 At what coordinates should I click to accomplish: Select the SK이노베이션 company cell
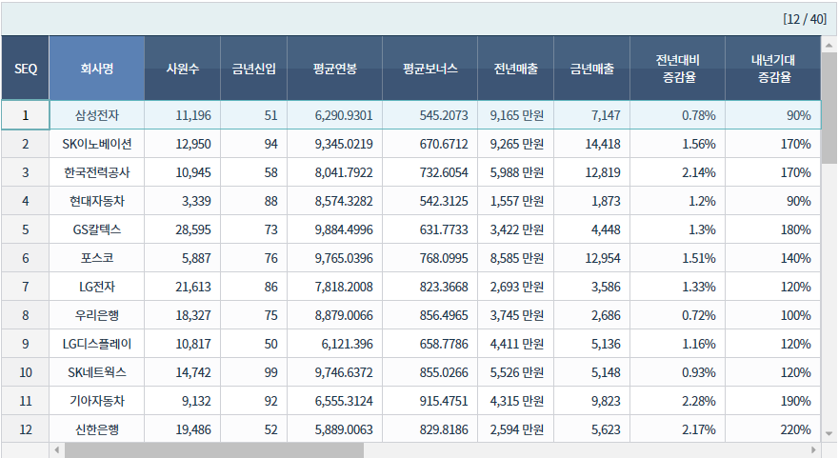click(x=97, y=143)
